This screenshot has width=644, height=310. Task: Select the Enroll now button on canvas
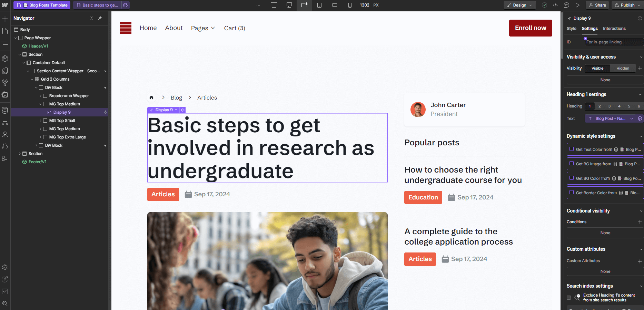(x=530, y=28)
